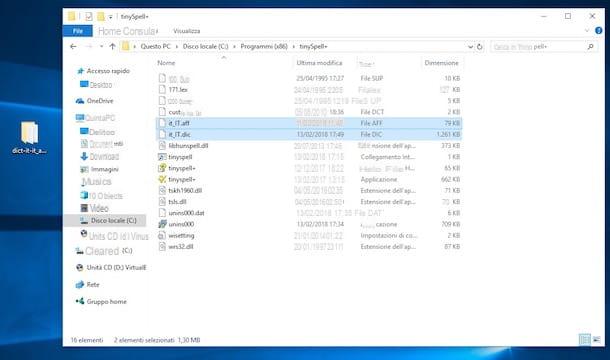Image resolution: width=610 pixels, height=360 pixels.
Task: Refresh the current folder view
Action: [x=480, y=47]
